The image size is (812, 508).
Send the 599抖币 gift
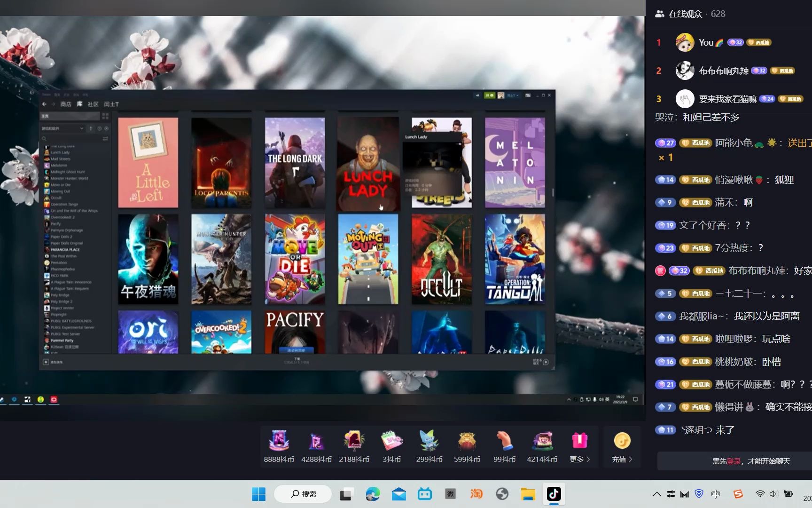click(x=467, y=447)
